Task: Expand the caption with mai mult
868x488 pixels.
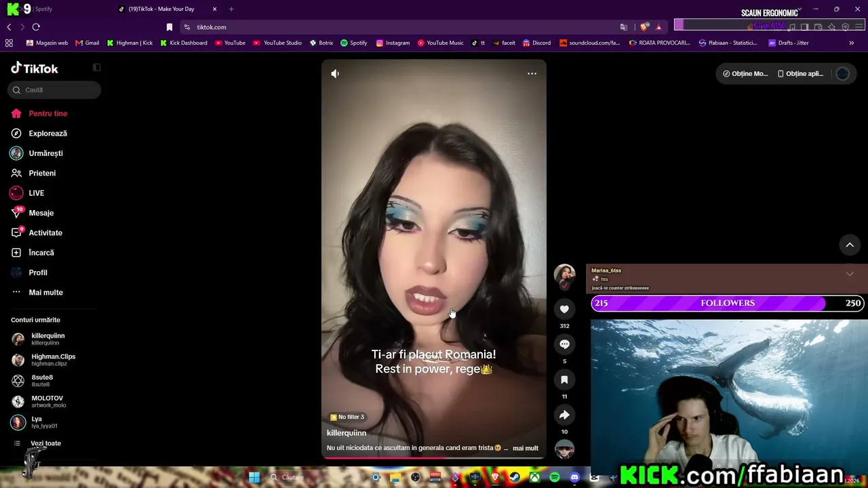Action: tap(526, 448)
